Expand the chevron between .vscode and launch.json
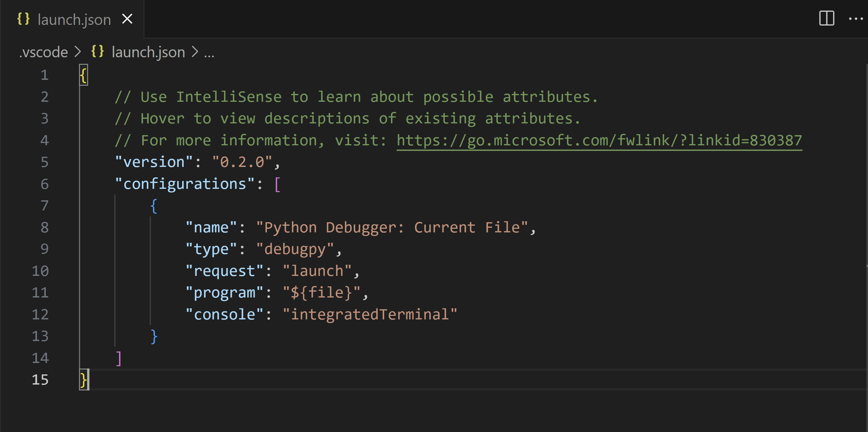 79,52
